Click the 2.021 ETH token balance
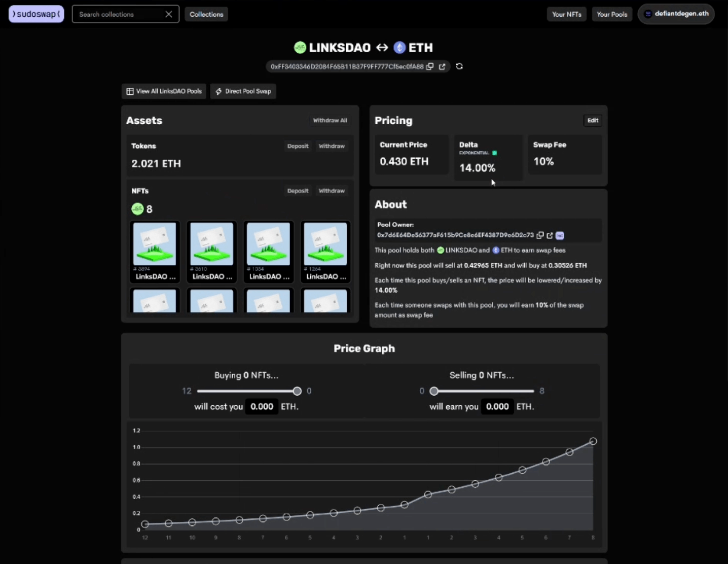 (x=156, y=163)
